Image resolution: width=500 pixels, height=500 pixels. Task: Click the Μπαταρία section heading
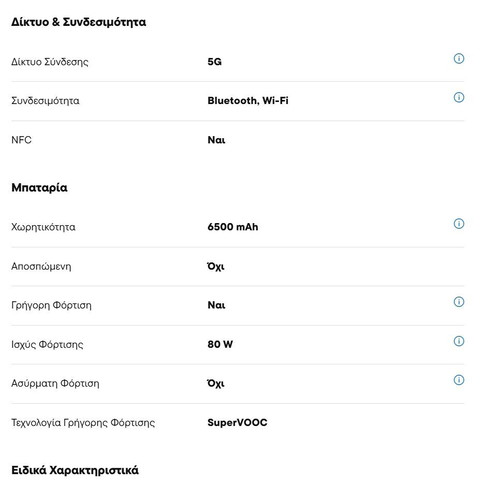coord(39,188)
